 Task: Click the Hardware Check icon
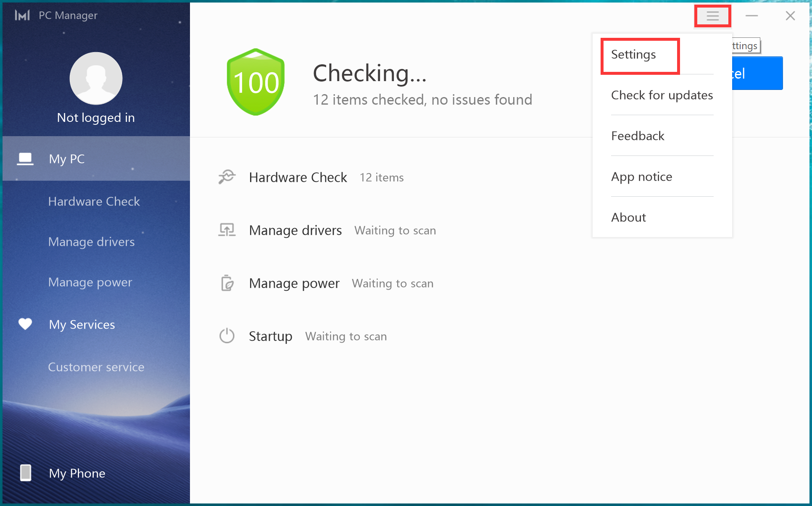coord(226,177)
